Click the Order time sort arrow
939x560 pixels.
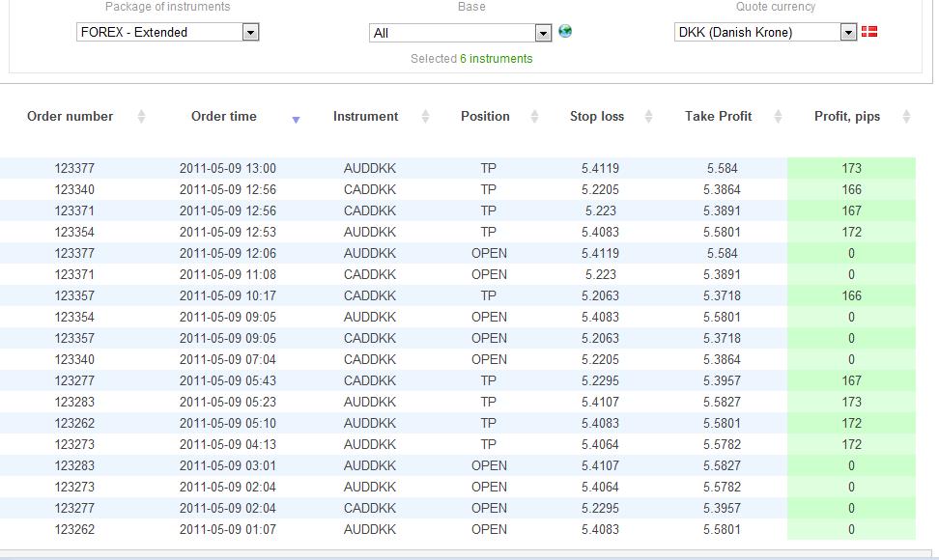click(x=296, y=119)
